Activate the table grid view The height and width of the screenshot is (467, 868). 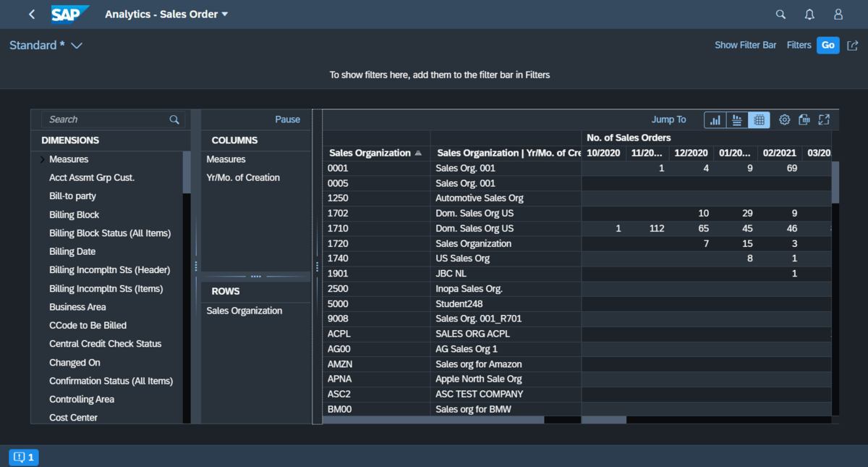tap(759, 119)
